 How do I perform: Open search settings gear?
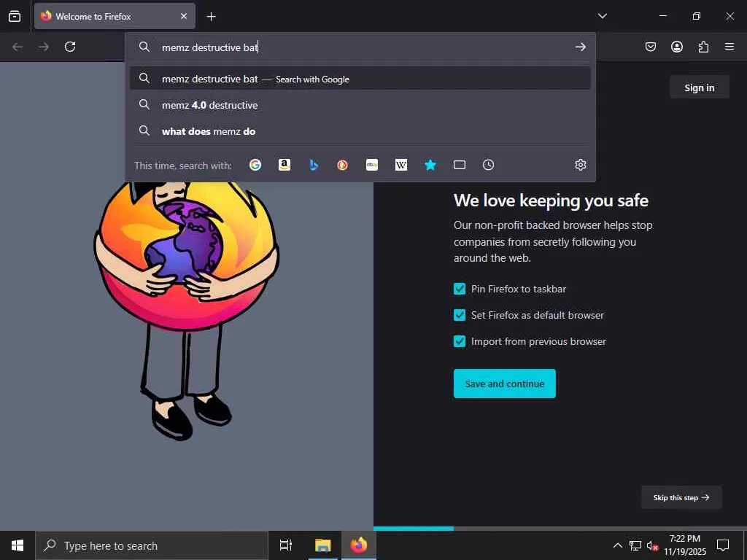click(x=580, y=165)
